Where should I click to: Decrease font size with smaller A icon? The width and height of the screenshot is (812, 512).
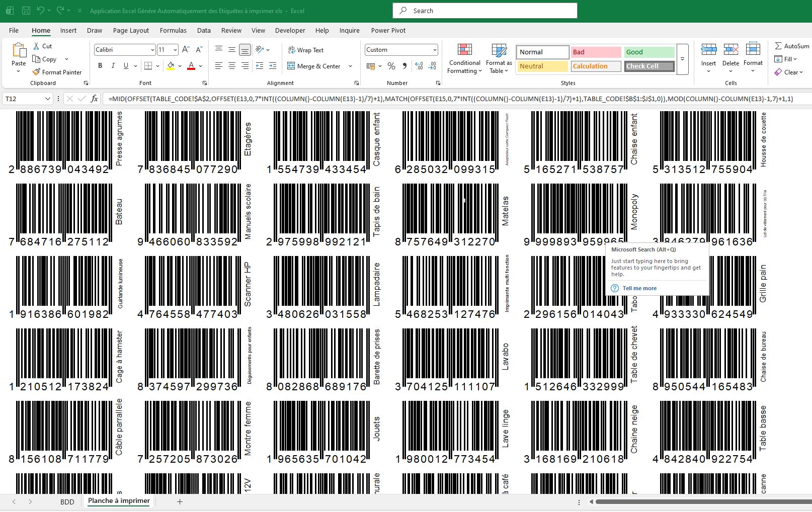pos(199,49)
